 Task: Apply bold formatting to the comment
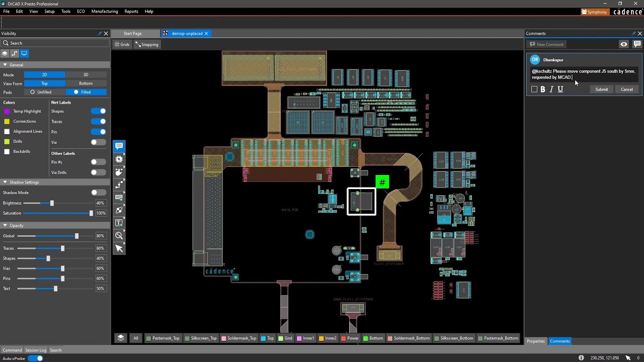point(543,89)
